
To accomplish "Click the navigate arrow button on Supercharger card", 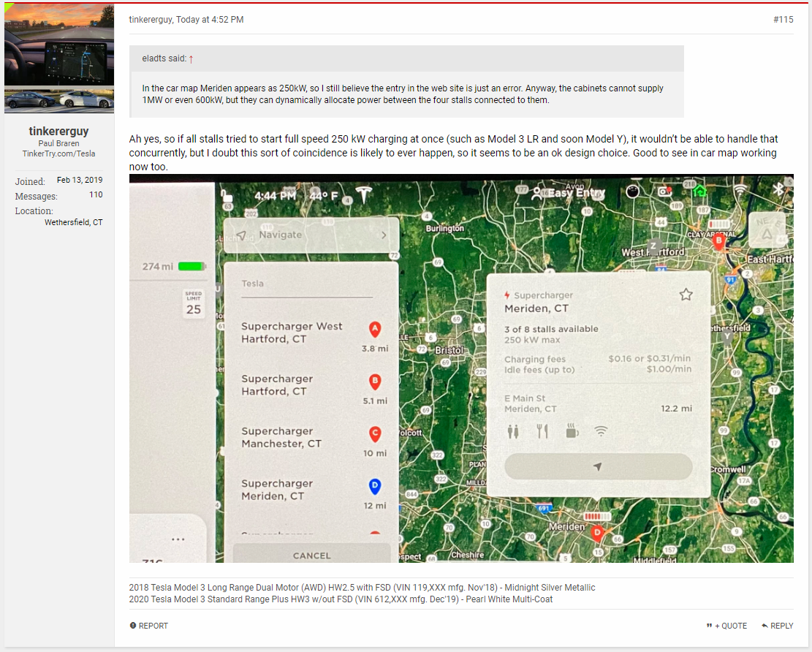I will click(598, 466).
